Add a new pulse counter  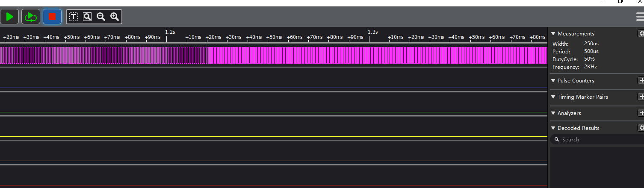(641, 80)
